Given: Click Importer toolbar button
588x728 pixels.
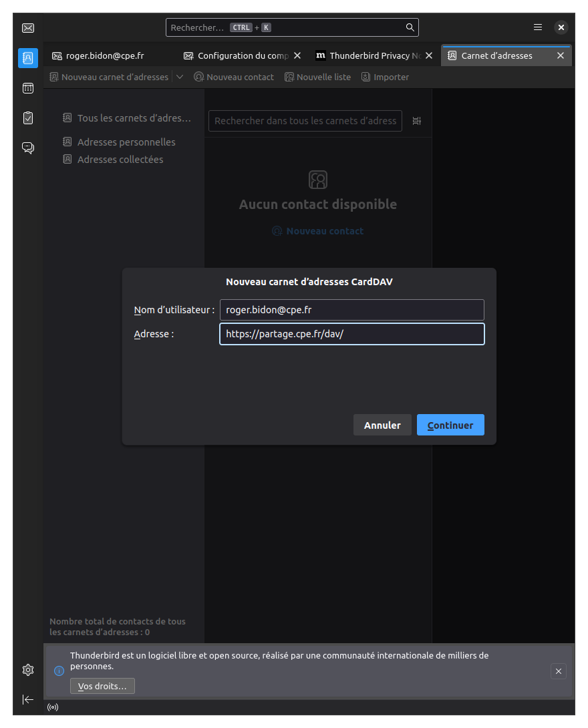Looking at the screenshot, I should click(385, 77).
